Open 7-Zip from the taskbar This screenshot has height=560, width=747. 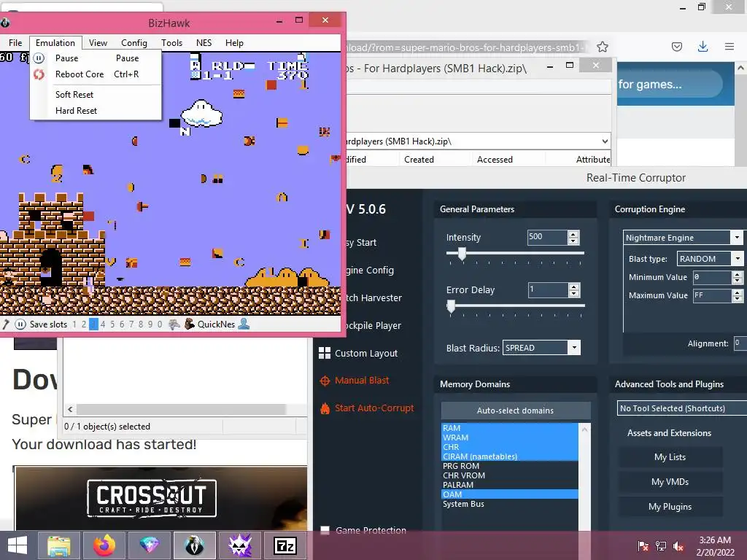285,545
